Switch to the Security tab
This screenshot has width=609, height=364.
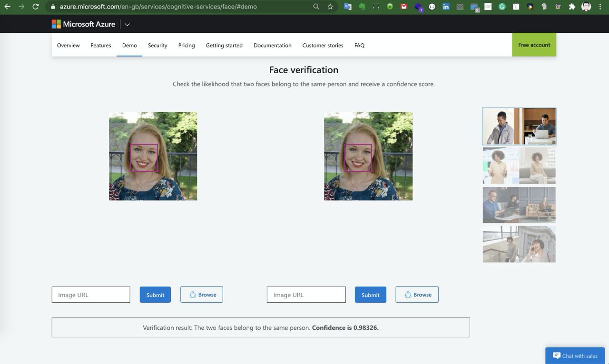point(157,45)
